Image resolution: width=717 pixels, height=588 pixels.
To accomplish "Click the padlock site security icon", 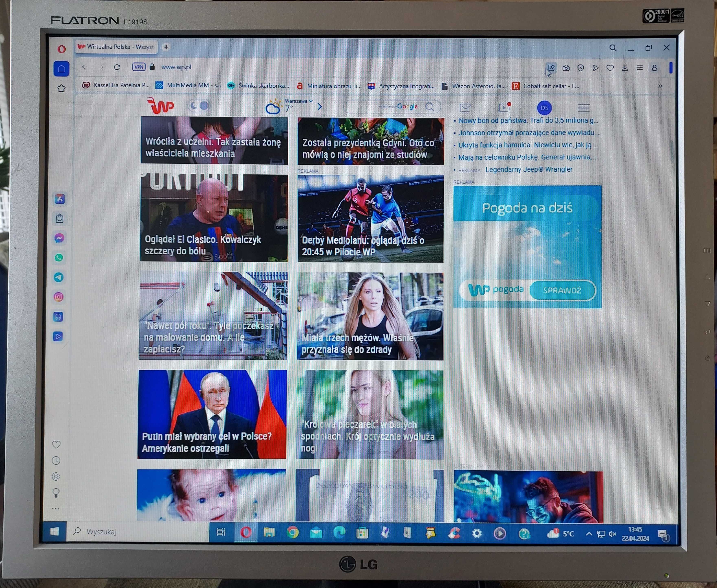I will pyautogui.click(x=152, y=67).
